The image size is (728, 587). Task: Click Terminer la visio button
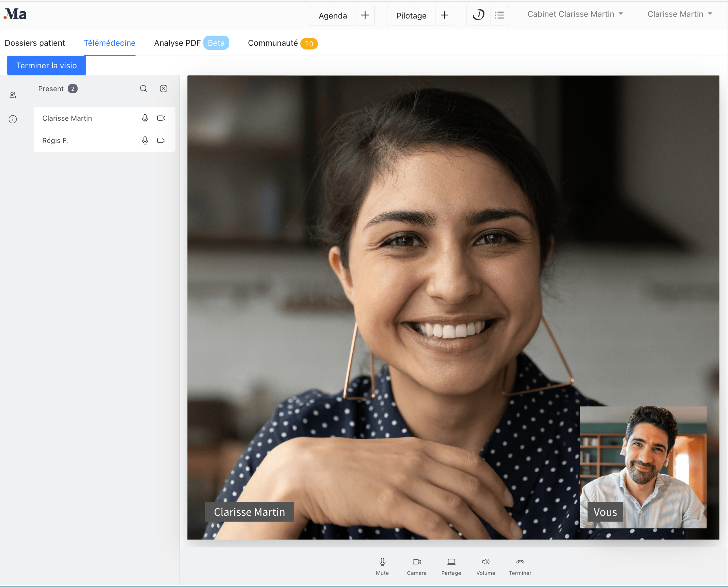click(47, 65)
